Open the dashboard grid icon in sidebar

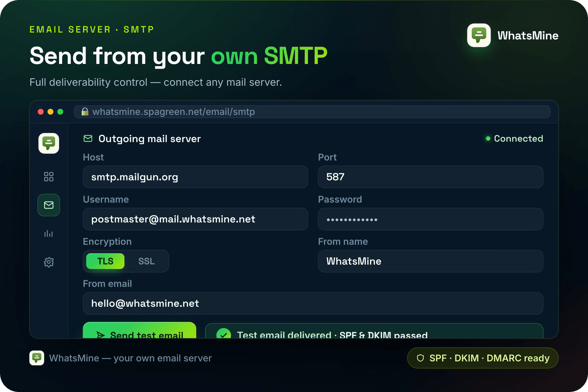tap(49, 177)
